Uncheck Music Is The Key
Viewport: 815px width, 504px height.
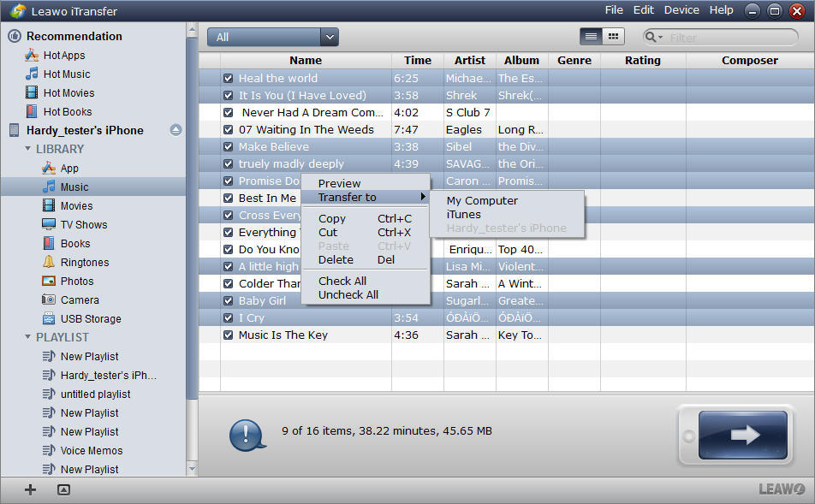229,335
